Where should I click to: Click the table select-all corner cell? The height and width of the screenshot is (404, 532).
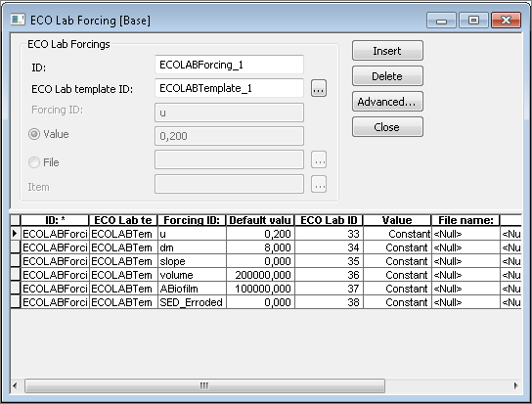click(x=16, y=220)
